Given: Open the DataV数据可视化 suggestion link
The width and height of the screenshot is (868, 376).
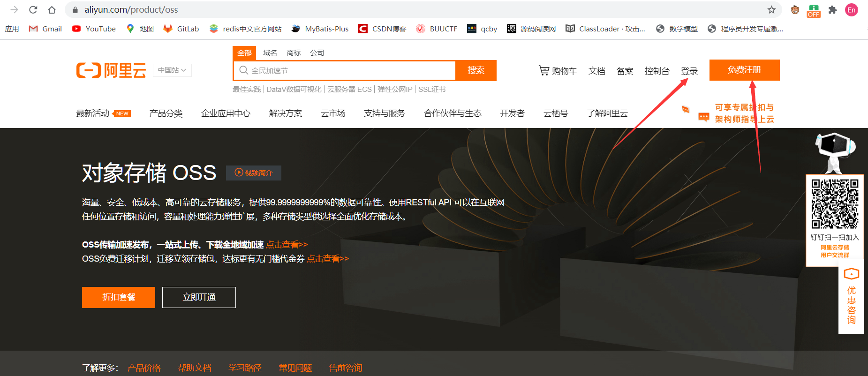Looking at the screenshot, I should point(294,90).
